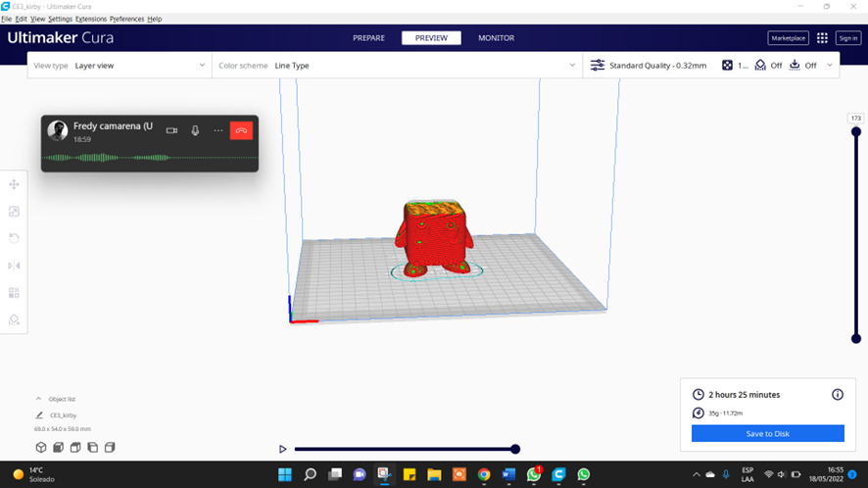Click the Sign in button

pyautogui.click(x=848, y=38)
